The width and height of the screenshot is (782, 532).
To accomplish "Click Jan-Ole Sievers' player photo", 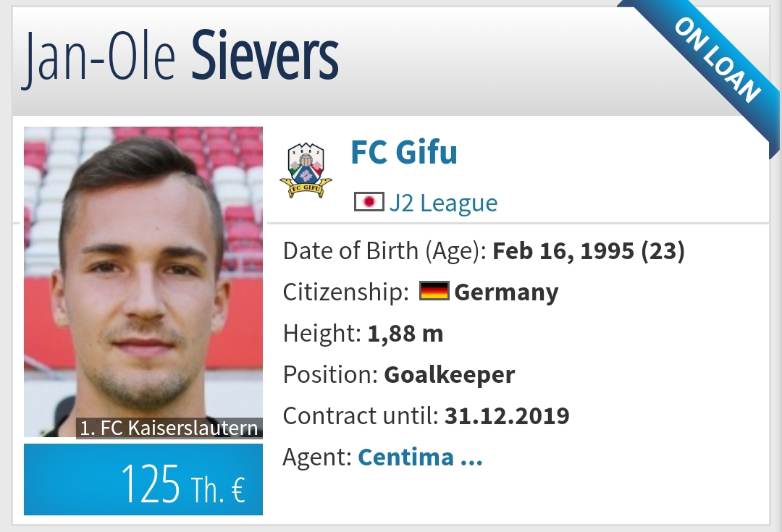I will point(143,275).
